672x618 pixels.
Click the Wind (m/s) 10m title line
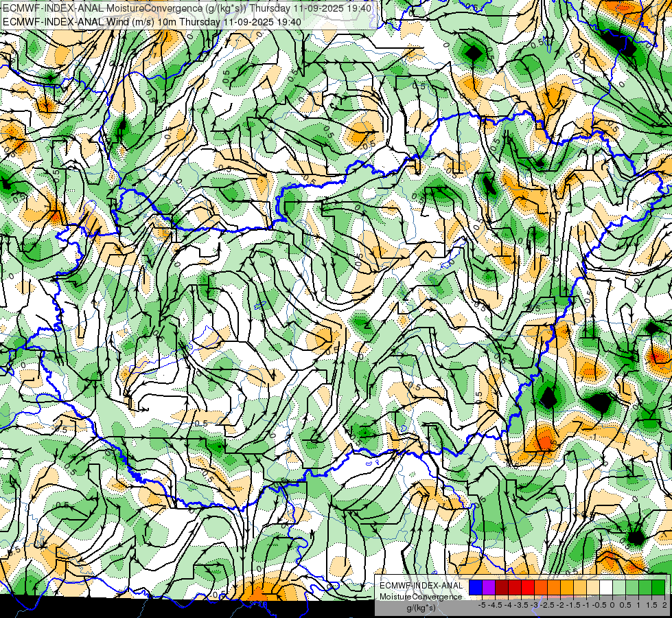(152, 22)
